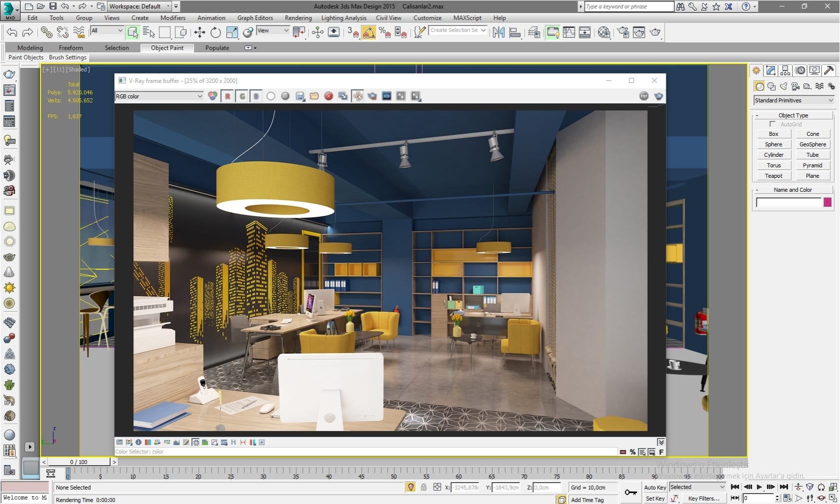Open the RGB color channel dropdown
Image resolution: width=840 pixels, height=504 pixels.
(x=159, y=96)
